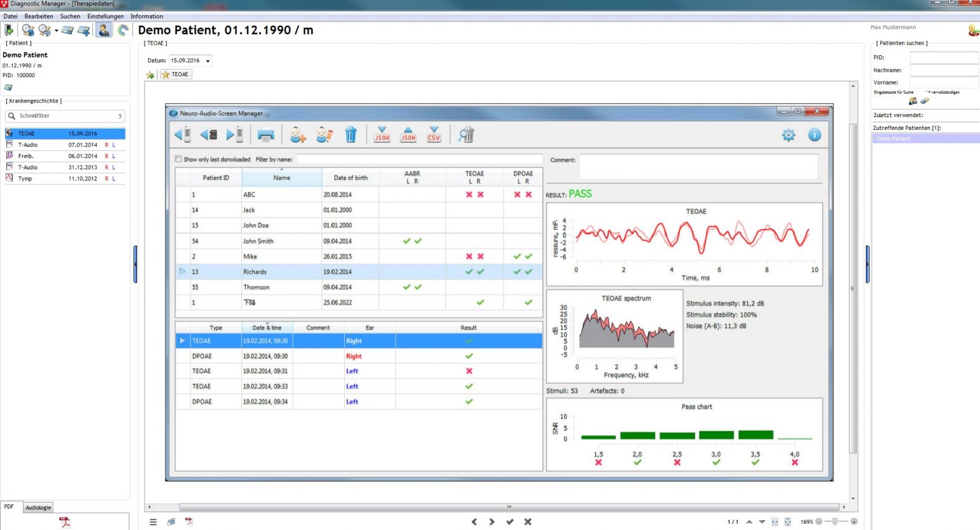This screenshot has height=530, width=980.
Task: Click the CSV export icon
Action: point(434,135)
